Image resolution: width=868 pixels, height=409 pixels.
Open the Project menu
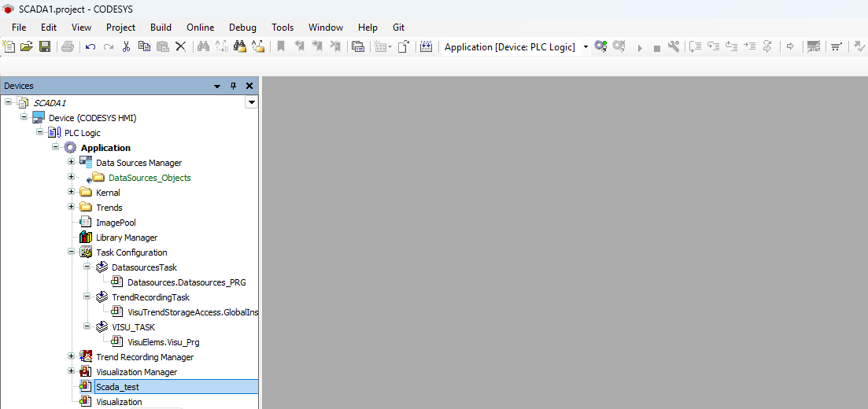point(120,27)
